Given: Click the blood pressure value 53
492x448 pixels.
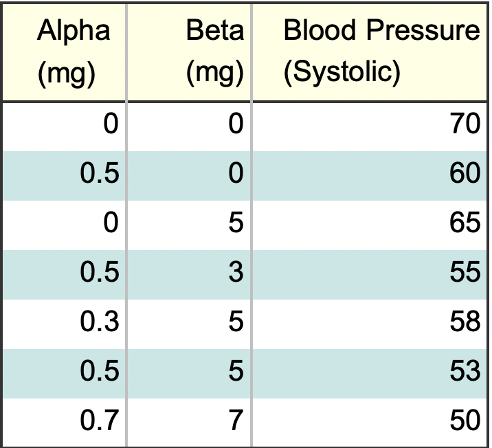Looking at the screenshot, I should [x=462, y=372].
